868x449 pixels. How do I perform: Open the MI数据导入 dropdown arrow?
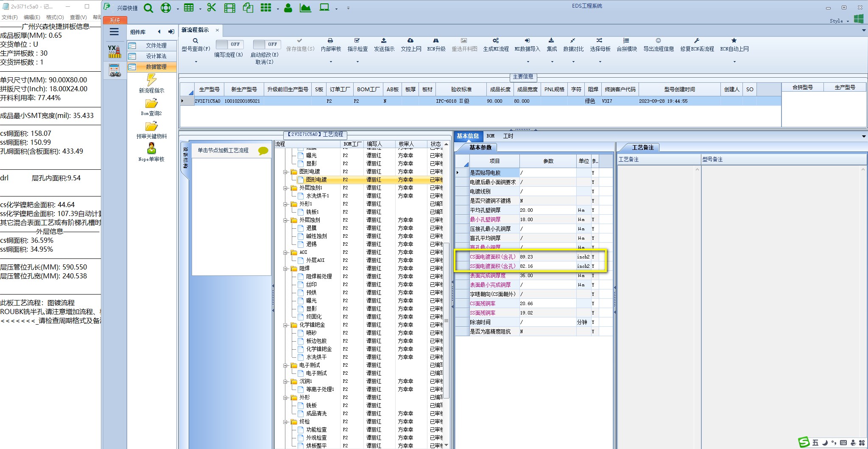[x=527, y=62]
